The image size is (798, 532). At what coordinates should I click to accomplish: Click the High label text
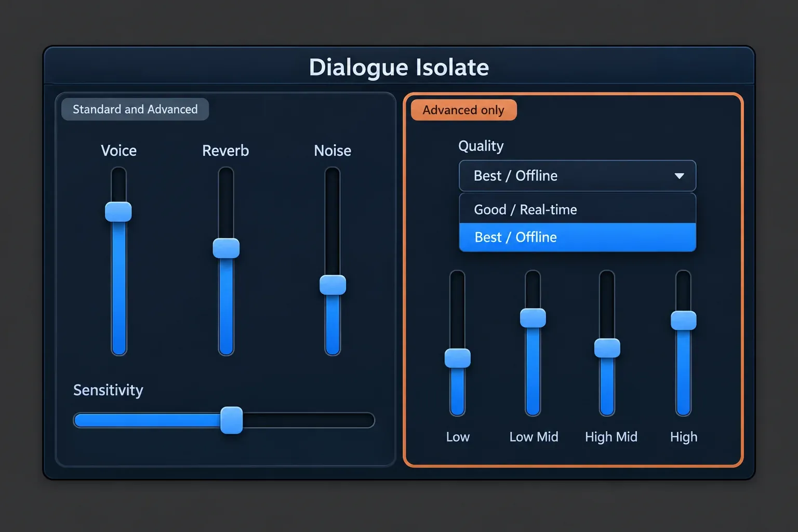(684, 437)
